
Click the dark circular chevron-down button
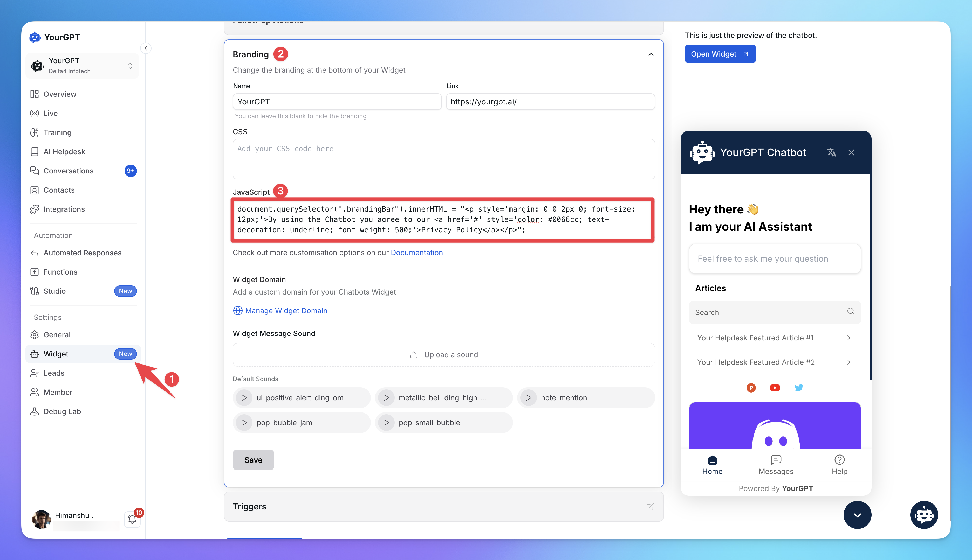pyautogui.click(x=857, y=515)
